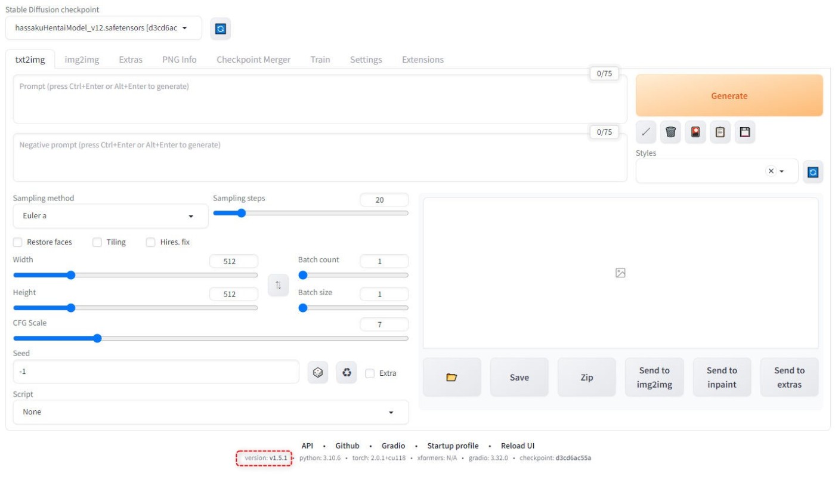
Task: Click the clipboard apply styles icon
Action: (x=720, y=132)
